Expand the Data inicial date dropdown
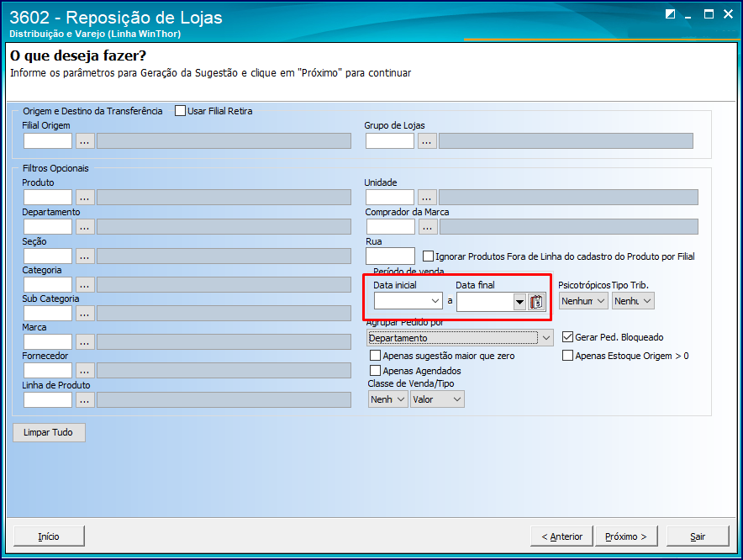 435,301
